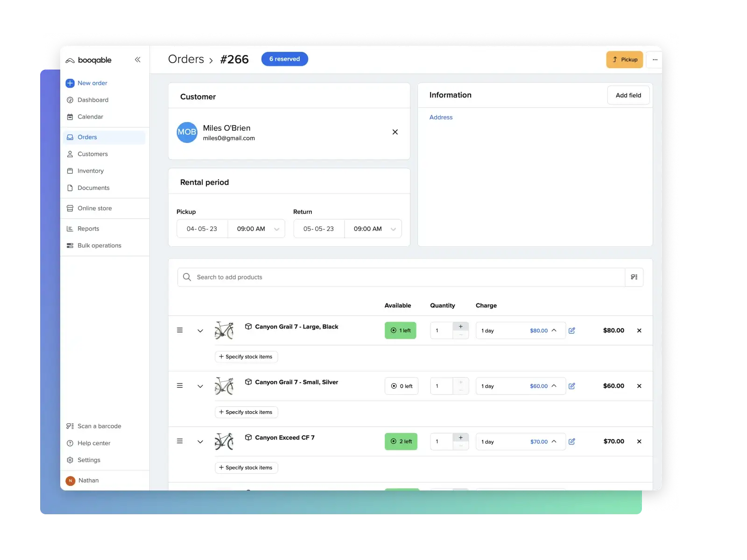747x560 pixels.
Task: Click Canyon Grail 7 Large Black thumbnail
Action: [x=224, y=330]
